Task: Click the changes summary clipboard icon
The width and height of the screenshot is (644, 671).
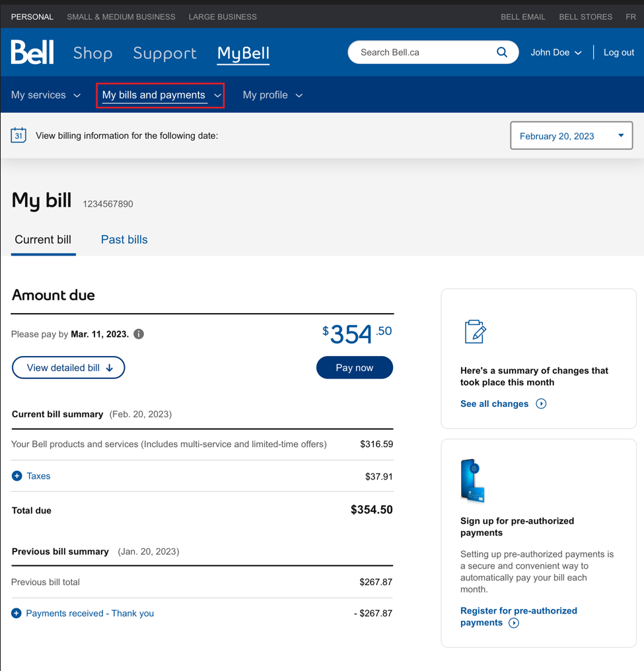Action: (x=475, y=331)
